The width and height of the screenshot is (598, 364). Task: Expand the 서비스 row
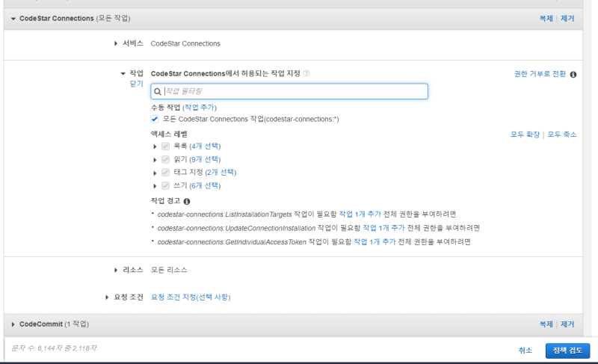tap(116, 43)
